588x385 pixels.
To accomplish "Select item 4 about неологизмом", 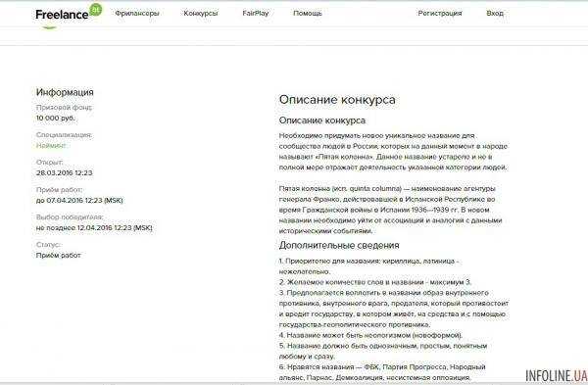I will (x=370, y=335).
